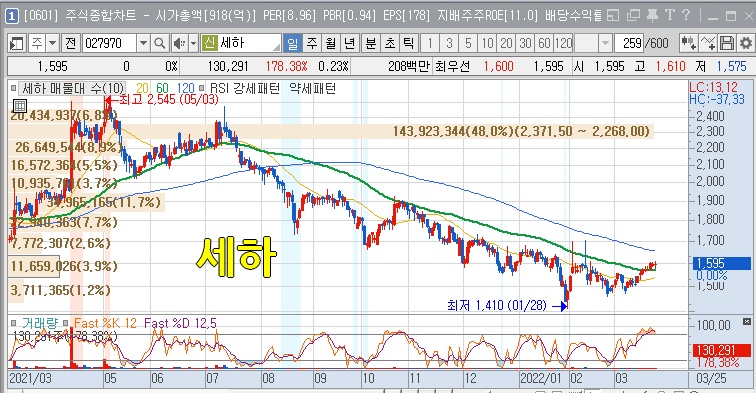756x393 pixels.
Task: Click the window number 1 icon in title bar
Action: point(11,16)
